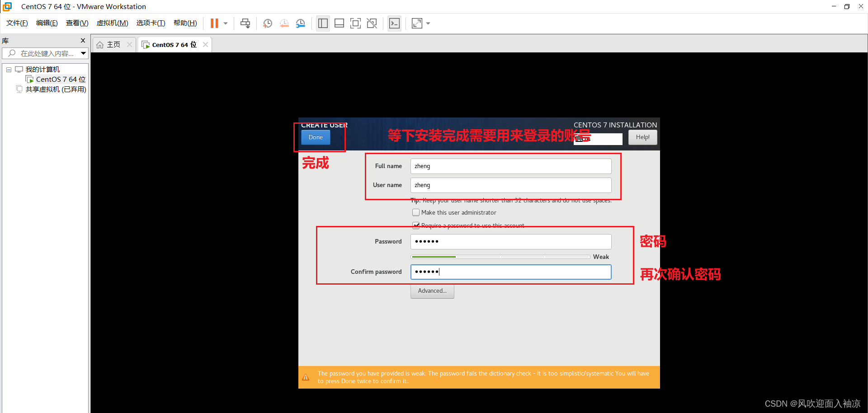
Task: Open the 选项卡(T) menu
Action: pos(151,23)
